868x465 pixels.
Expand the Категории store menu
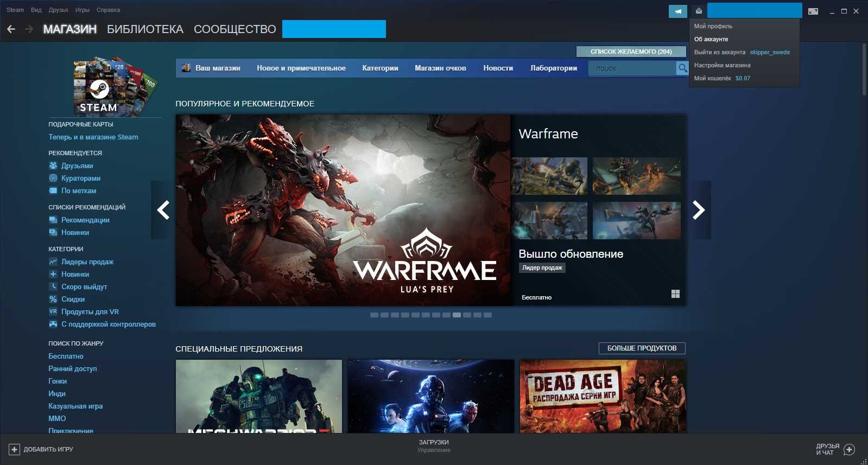coord(380,68)
